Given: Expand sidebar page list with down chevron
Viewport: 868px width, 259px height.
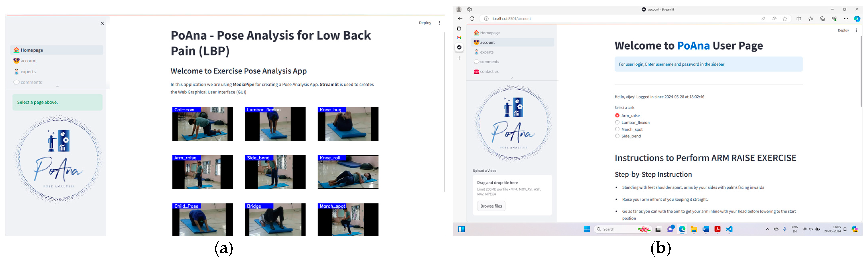Looking at the screenshot, I should (x=57, y=87).
